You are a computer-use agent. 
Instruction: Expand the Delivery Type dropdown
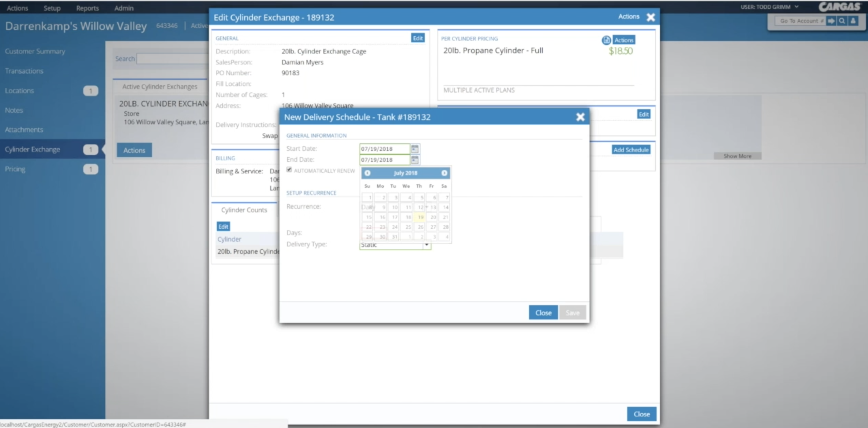tap(426, 245)
